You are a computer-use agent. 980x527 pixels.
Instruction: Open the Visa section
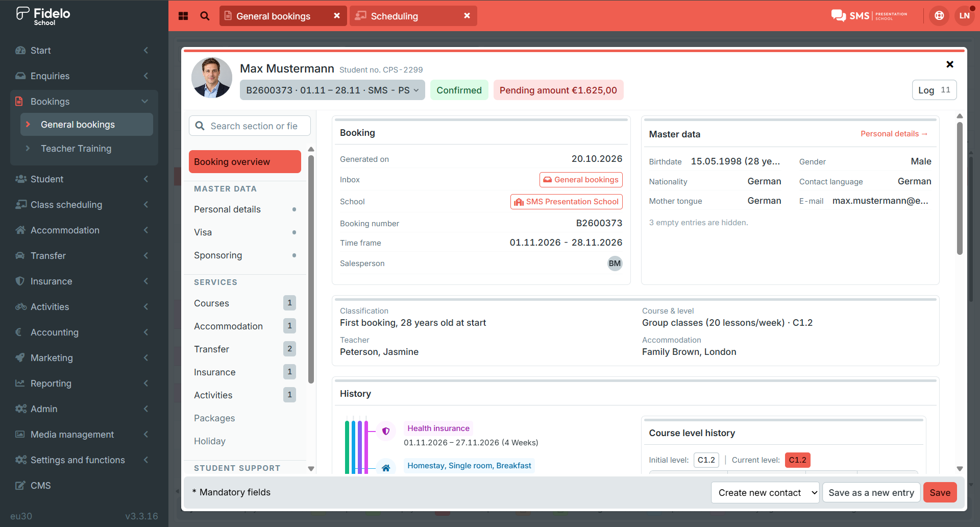(245, 232)
